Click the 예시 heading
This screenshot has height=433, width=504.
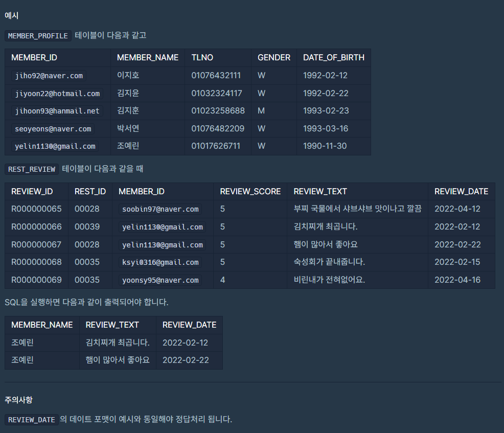click(x=12, y=15)
